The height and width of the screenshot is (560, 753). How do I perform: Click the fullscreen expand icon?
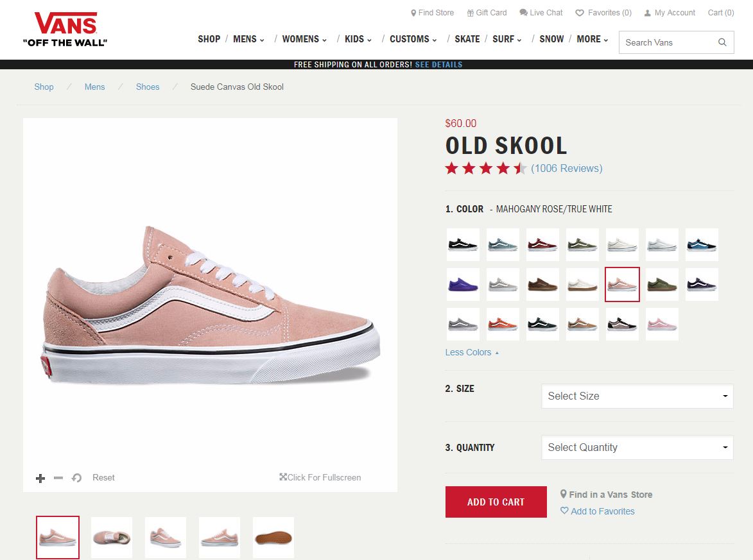(x=283, y=477)
